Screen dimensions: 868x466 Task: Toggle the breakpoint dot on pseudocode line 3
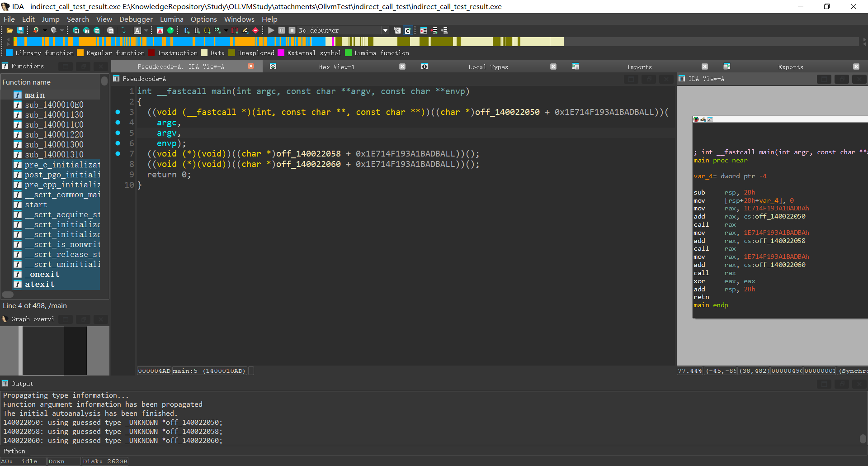click(x=118, y=112)
